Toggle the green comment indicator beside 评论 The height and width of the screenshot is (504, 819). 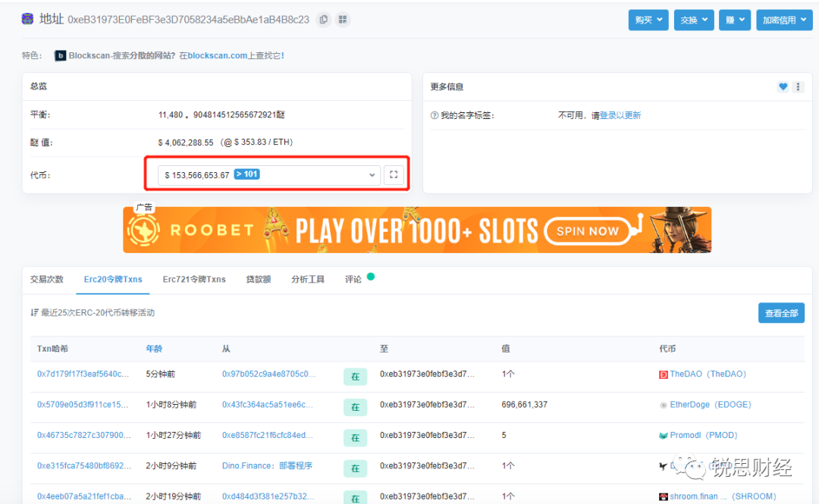pos(369,277)
